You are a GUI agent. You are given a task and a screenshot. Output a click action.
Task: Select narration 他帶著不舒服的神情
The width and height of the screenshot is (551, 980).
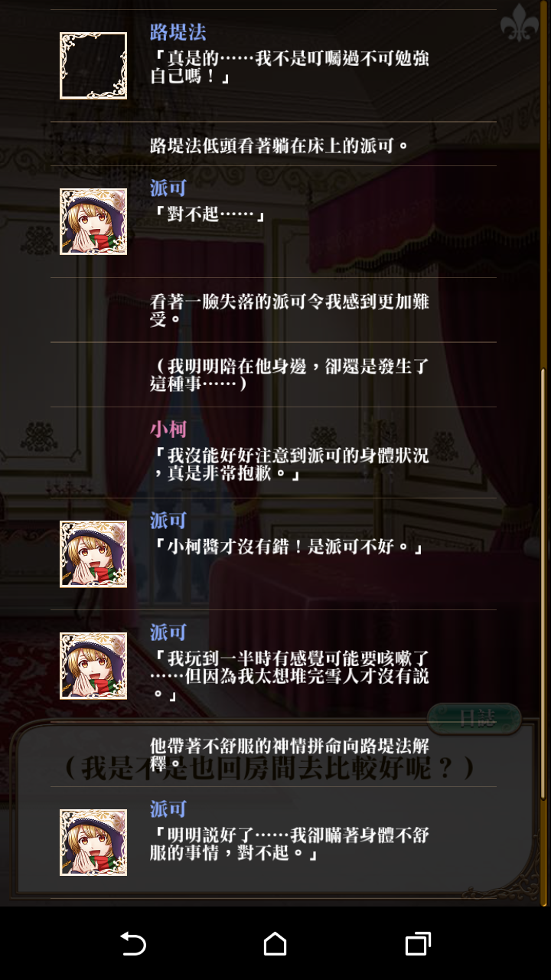point(289,754)
